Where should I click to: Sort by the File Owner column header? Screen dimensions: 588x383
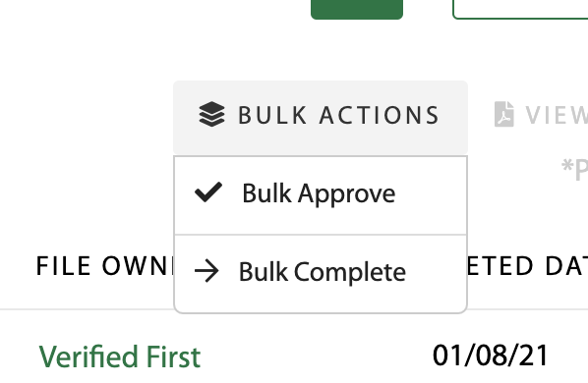tap(105, 266)
